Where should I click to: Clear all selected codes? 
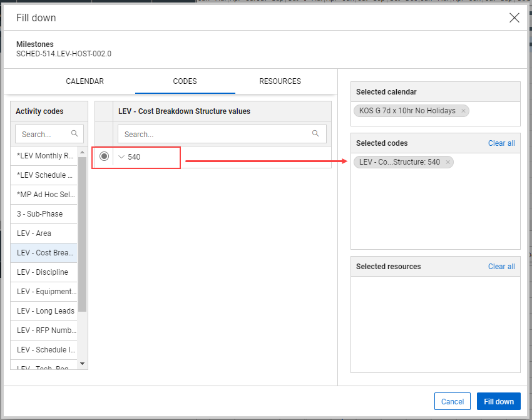click(x=501, y=143)
